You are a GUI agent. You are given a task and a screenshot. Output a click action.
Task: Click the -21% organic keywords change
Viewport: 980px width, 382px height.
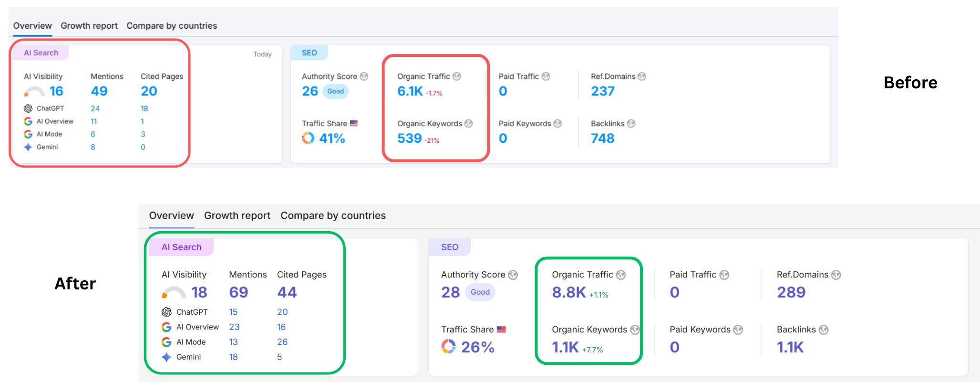tap(432, 140)
